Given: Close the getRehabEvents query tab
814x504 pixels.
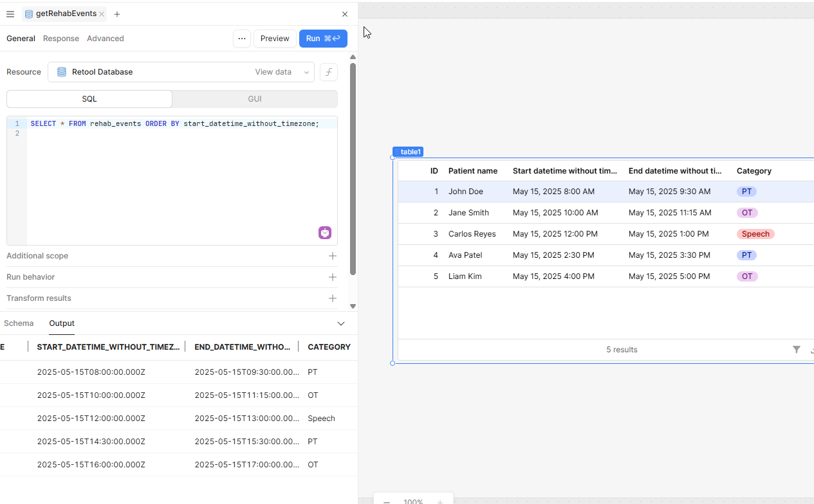Looking at the screenshot, I should tap(102, 14).
